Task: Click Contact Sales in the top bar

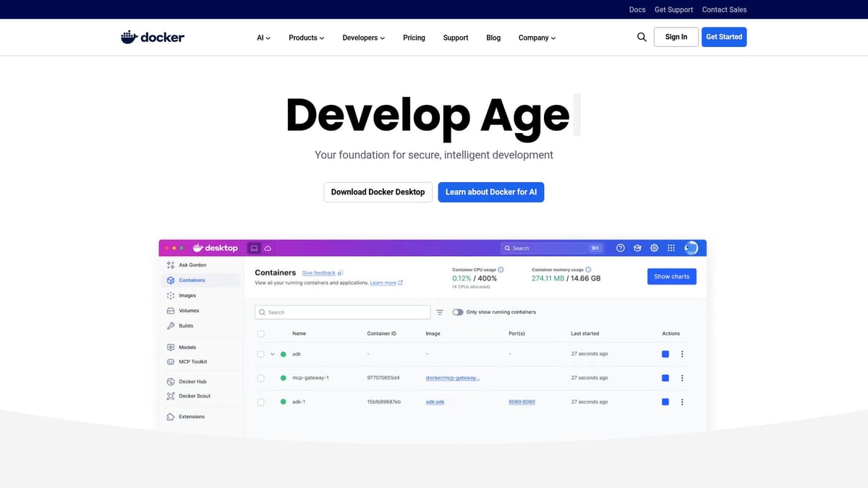Action: point(724,9)
